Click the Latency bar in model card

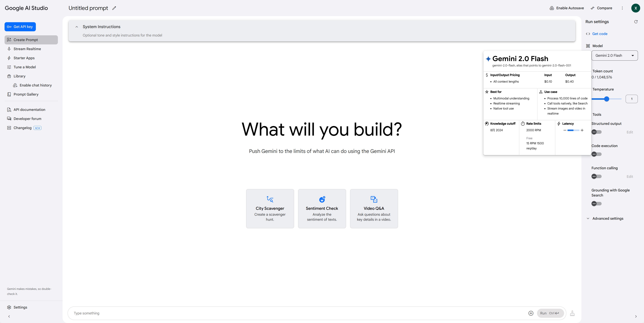[573, 130]
